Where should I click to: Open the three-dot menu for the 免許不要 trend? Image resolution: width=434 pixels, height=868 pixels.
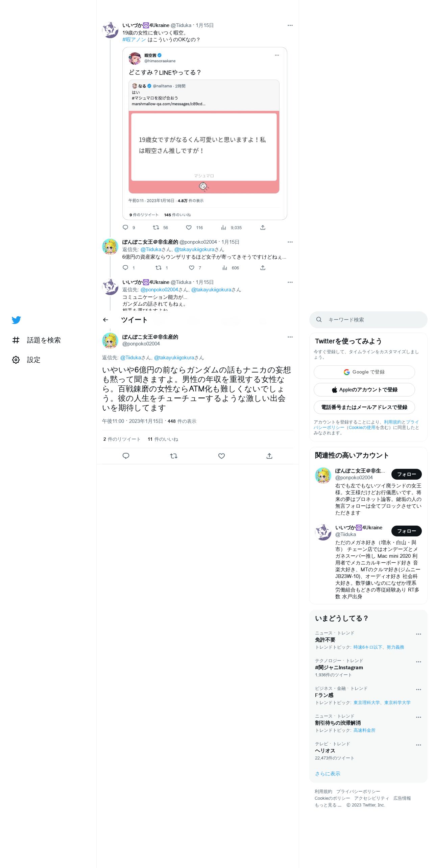(418, 634)
